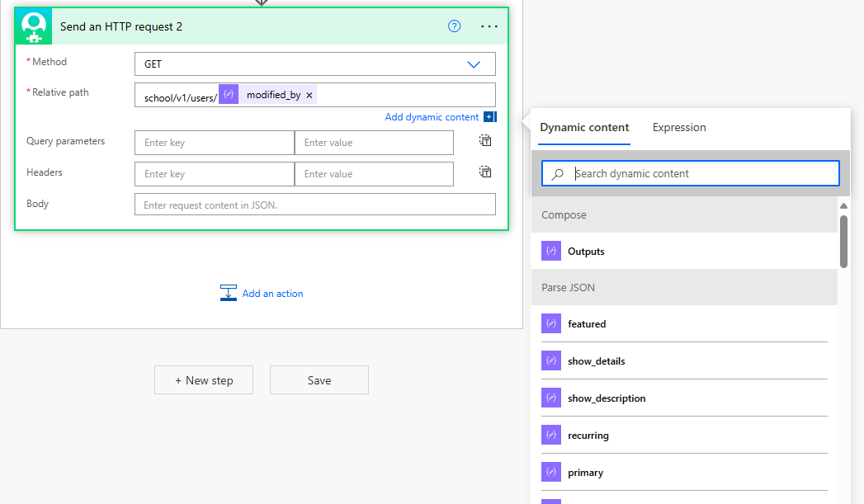Click the Search dynamic content box
Viewport: 864px width, 504px height.
(x=691, y=173)
